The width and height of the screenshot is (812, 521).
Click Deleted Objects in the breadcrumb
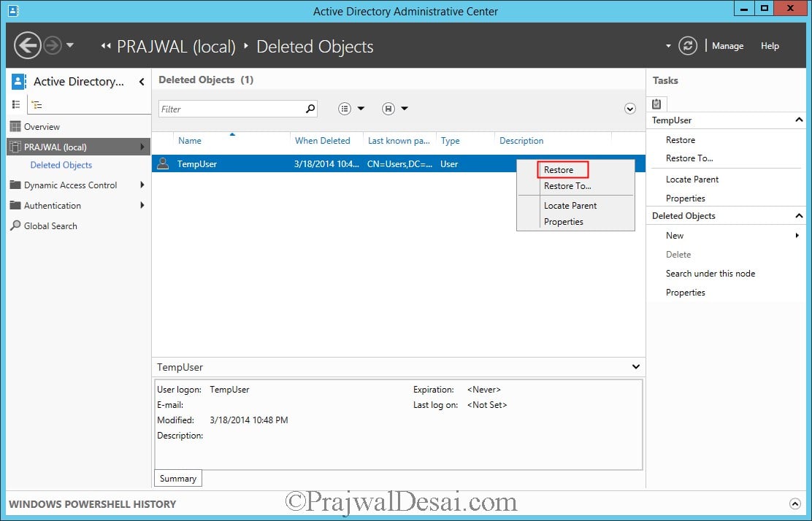[x=315, y=47]
